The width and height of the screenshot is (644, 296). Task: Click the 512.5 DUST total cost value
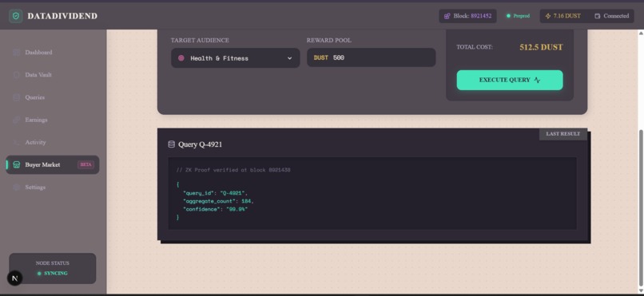541,47
